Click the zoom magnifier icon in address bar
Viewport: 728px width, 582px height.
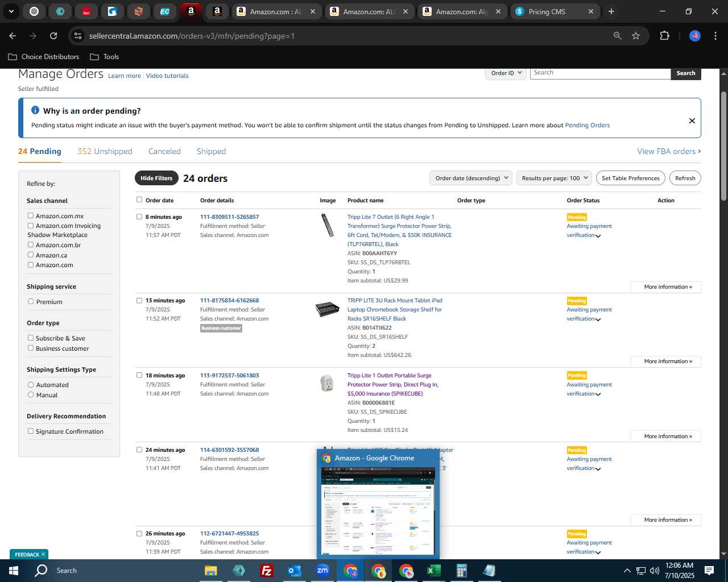tap(617, 36)
